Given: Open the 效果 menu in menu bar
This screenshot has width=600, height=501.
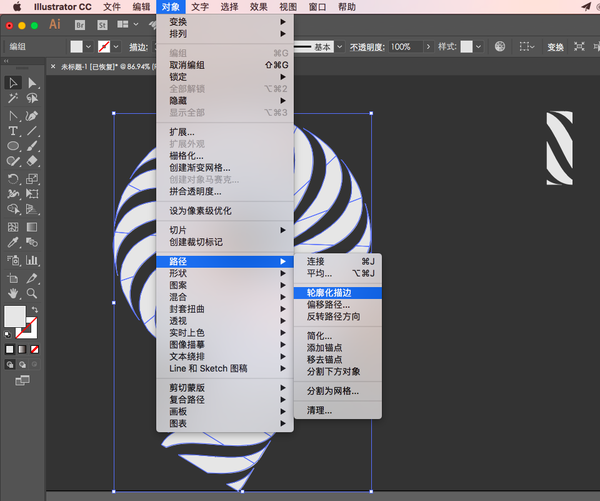Looking at the screenshot, I should (259, 7).
